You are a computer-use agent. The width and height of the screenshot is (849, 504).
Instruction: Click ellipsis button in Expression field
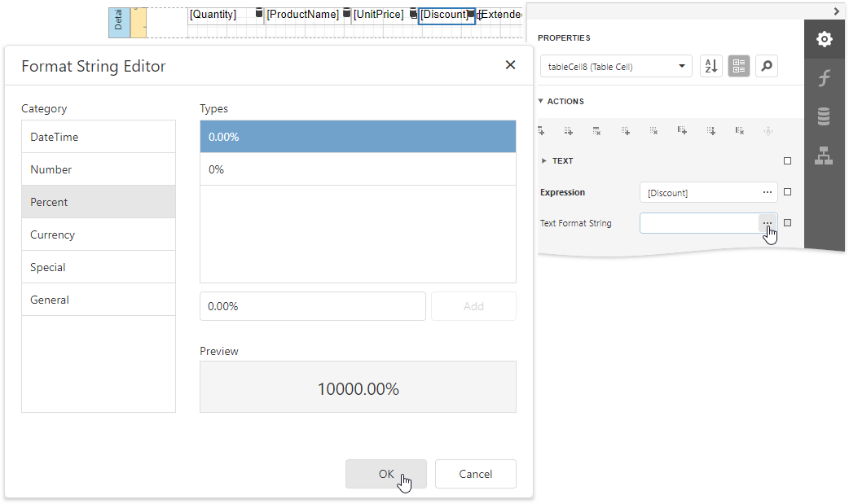pyautogui.click(x=768, y=192)
